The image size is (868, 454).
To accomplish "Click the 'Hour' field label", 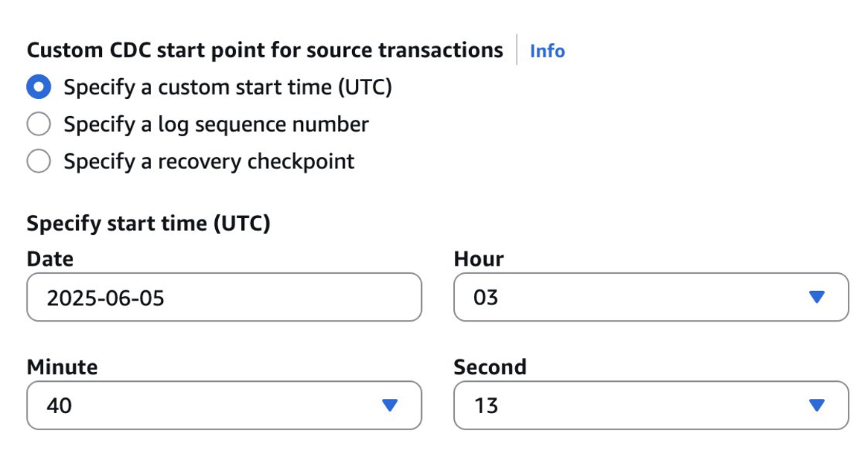I will tap(479, 259).
